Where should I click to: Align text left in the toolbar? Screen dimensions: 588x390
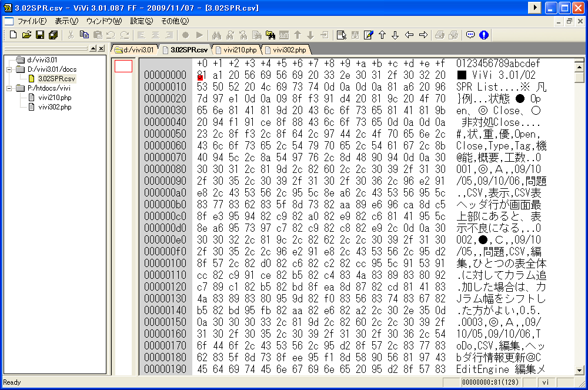pos(141,35)
